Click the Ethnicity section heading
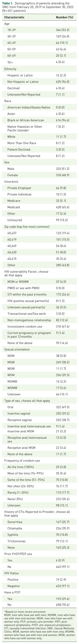Viewport: 79px width, 644px height. coord(10,69)
